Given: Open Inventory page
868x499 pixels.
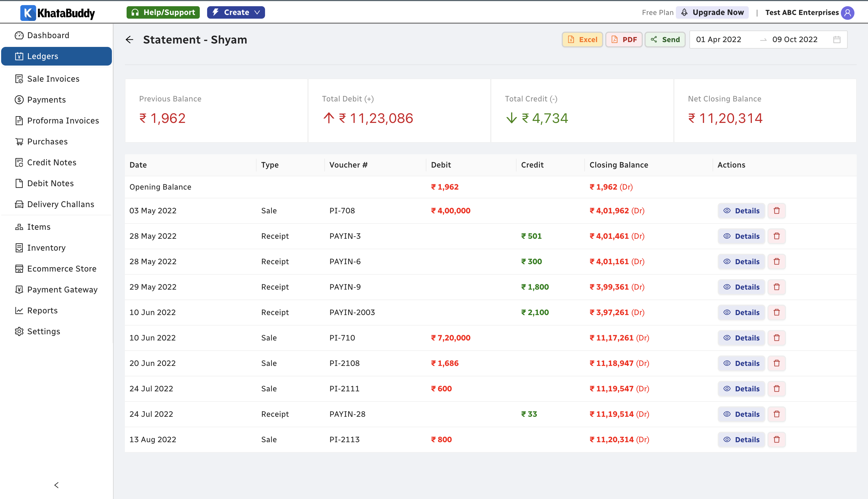Looking at the screenshot, I should [57, 248].
